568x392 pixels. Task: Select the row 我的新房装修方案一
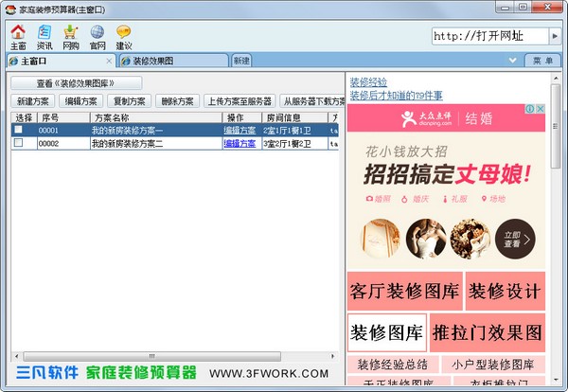tap(175, 130)
